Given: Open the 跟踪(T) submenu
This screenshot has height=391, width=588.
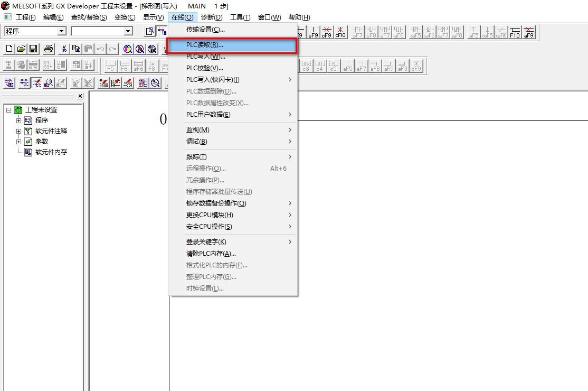Looking at the screenshot, I should pyautogui.click(x=233, y=157).
